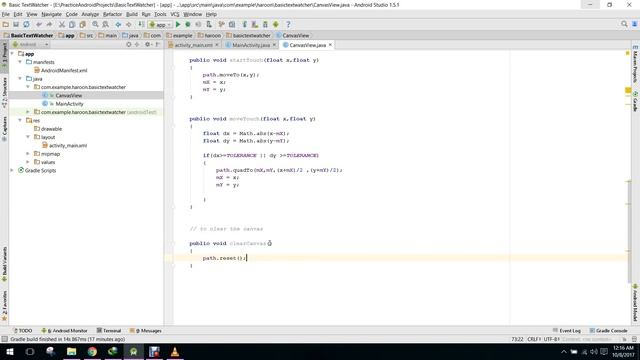640x360 pixels.
Task: Expand the androidTest package node
Action: [x=28, y=112]
